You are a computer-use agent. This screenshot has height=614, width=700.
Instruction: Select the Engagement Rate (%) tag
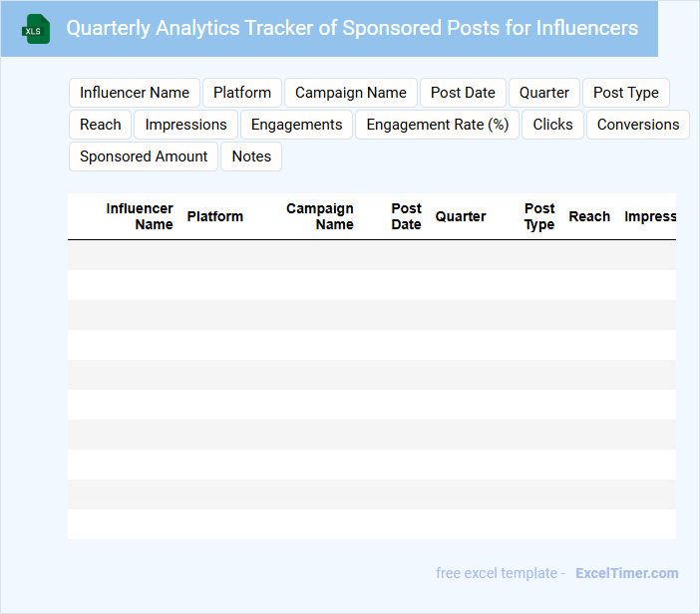pos(438,125)
